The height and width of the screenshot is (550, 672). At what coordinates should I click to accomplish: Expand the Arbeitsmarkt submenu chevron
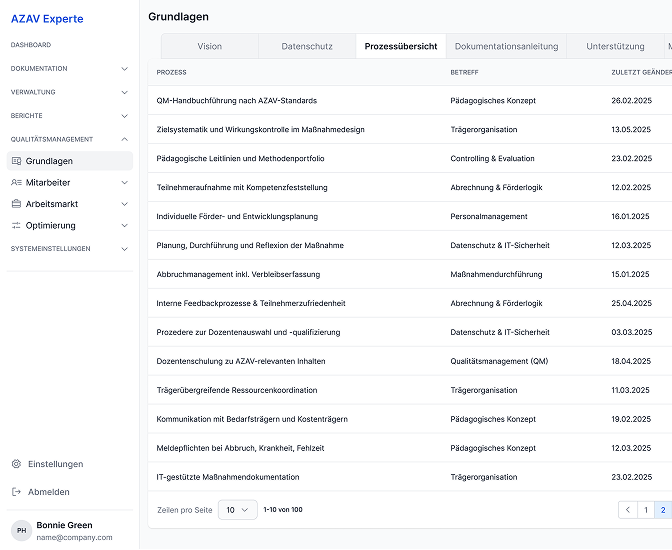click(x=125, y=204)
